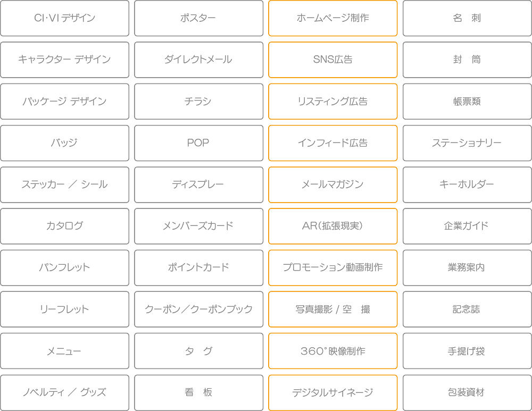Viewport: 532px width, 411px height.
Task: Select the メールマガジン box
Action: tap(333, 185)
